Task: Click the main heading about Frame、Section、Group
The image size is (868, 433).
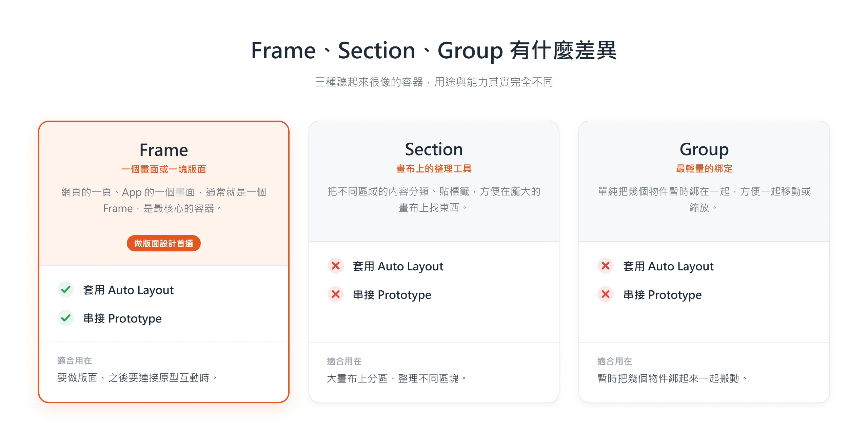Action: tap(434, 50)
